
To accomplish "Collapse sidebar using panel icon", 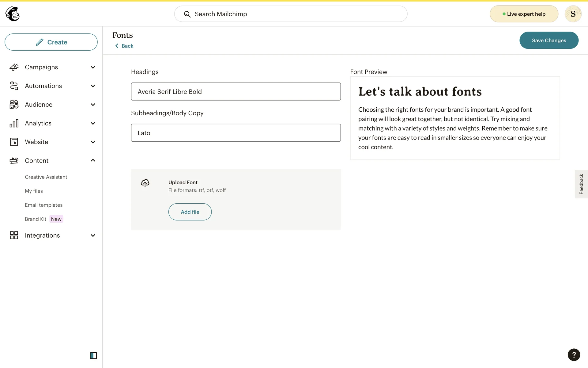I will pos(93,355).
